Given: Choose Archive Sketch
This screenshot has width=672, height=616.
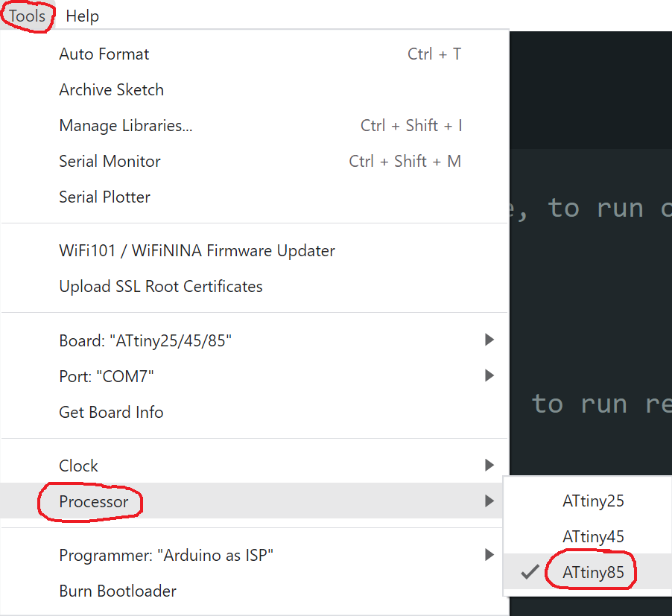Looking at the screenshot, I should 111,90.
